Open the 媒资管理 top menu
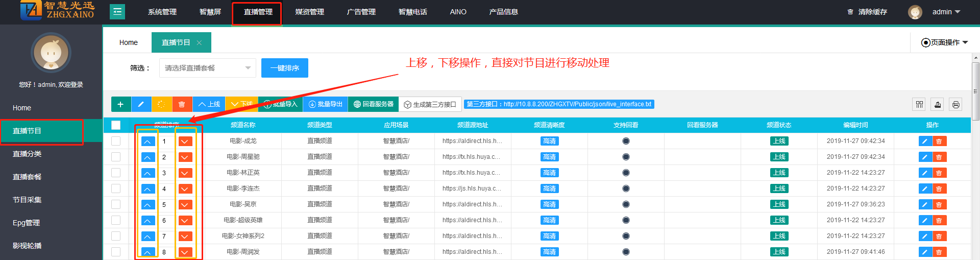The width and height of the screenshot is (980, 260). click(x=309, y=12)
